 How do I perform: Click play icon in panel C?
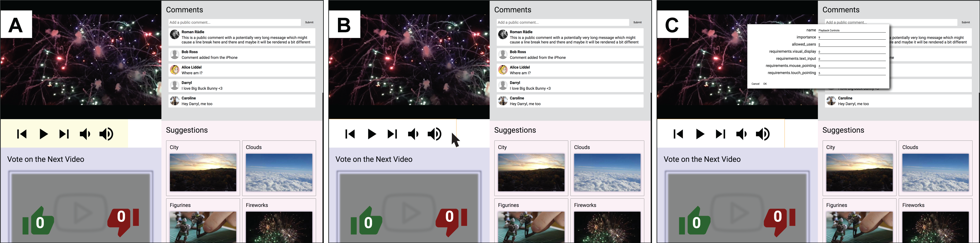pyautogui.click(x=700, y=134)
